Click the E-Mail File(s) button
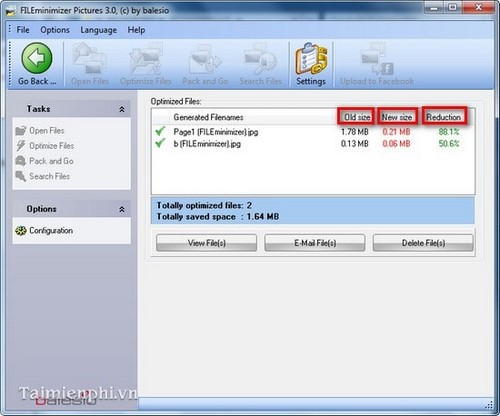The width and height of the screenshot is (500, 416). [315, 243]
